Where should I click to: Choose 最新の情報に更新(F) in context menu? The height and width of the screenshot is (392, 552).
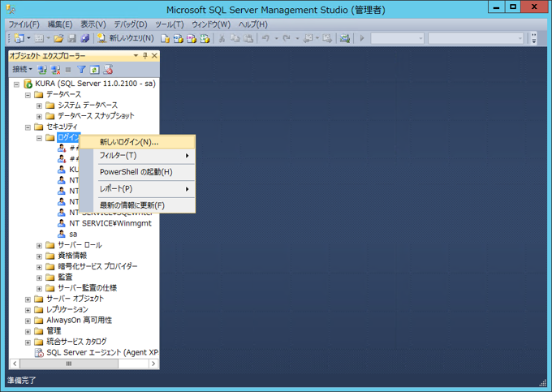pos(137,205)
